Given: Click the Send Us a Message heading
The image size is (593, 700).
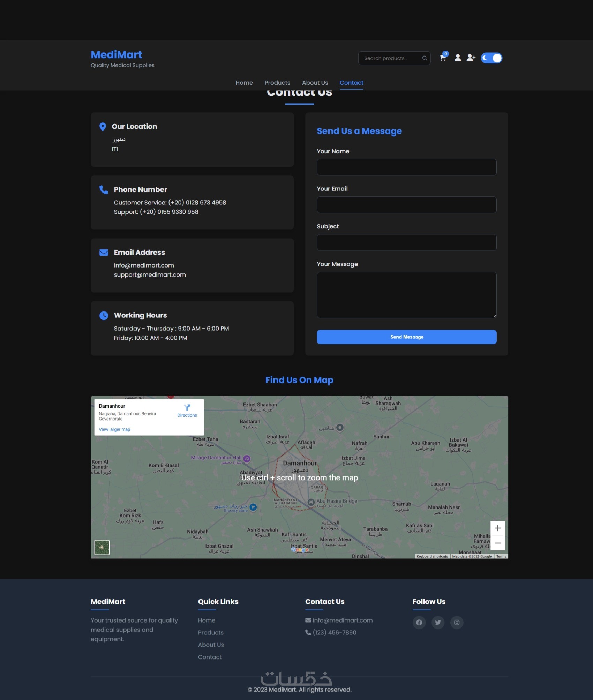Looking at the screenshot, I should click(359, 131).
